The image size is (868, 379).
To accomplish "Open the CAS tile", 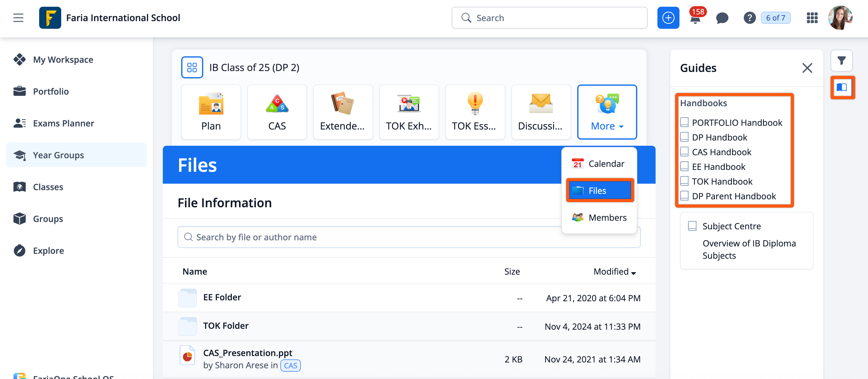I will coord(277,111).
